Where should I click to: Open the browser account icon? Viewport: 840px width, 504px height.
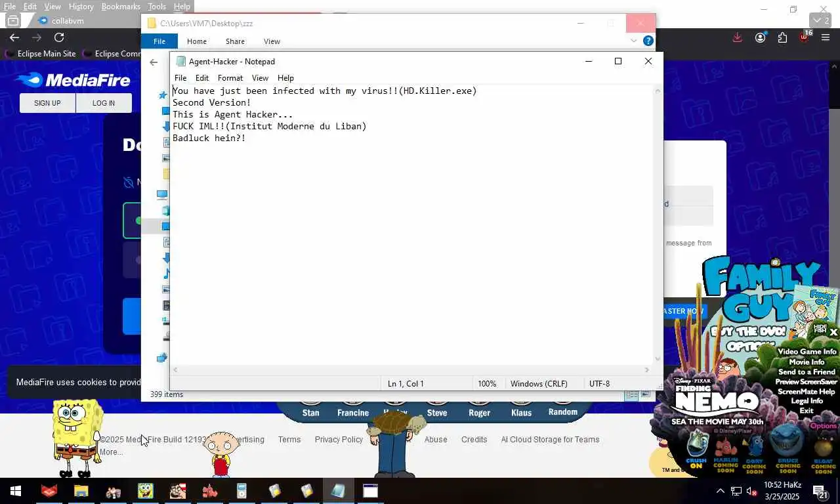click(760, 37)
